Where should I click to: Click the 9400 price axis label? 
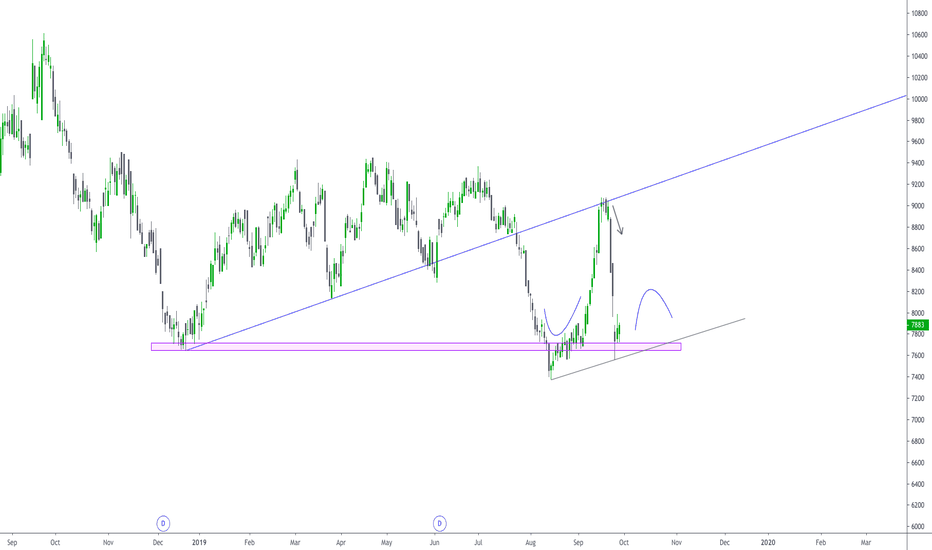(x=919, y=163)
